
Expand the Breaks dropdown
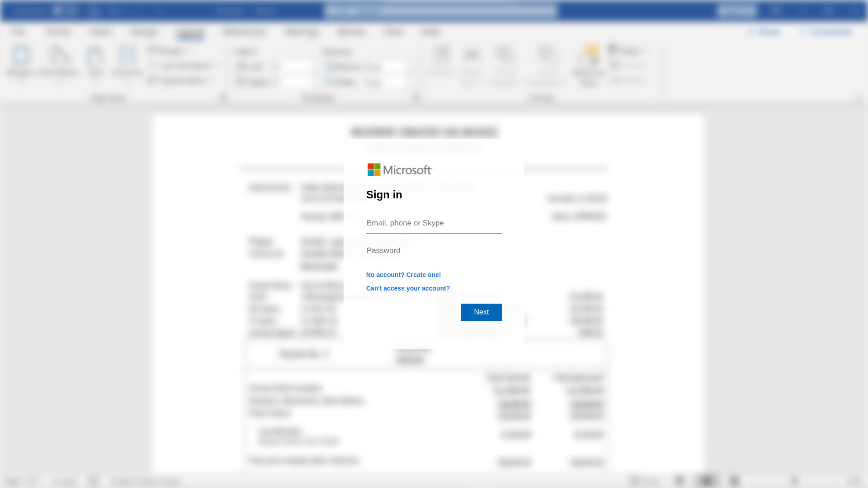tap(169, 51)
